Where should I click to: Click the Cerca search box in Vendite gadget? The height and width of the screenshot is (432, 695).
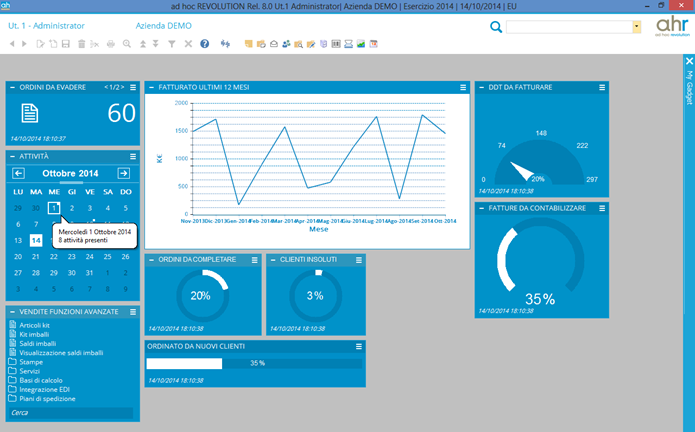pyautogui.click(x=71, y=413)
